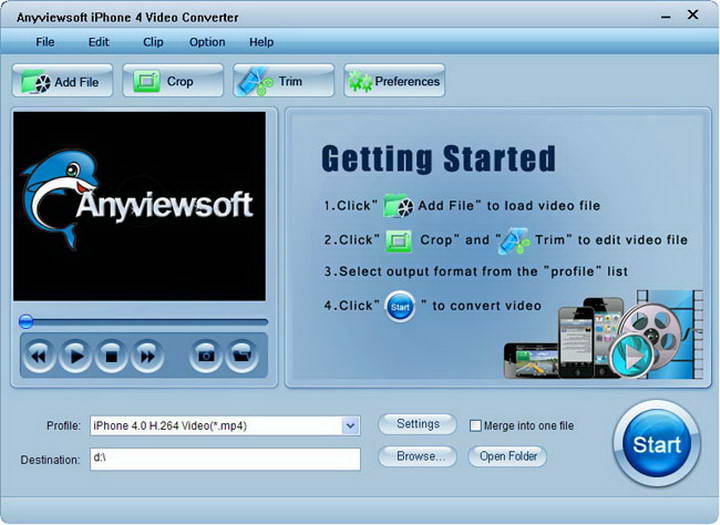Image resolution: width=720 pixels, height=525 pixels.
Task: Click the big blue Start button
Action: [657, 444]
